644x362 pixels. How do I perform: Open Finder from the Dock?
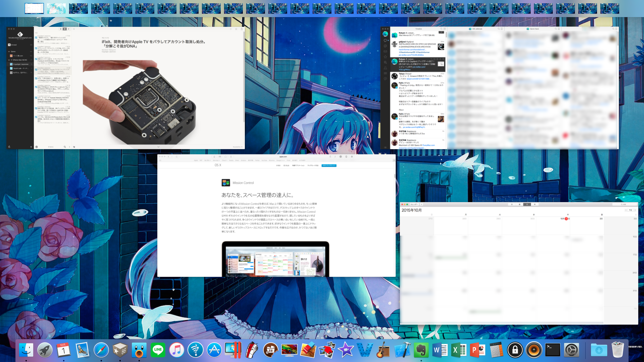point(26,350)
